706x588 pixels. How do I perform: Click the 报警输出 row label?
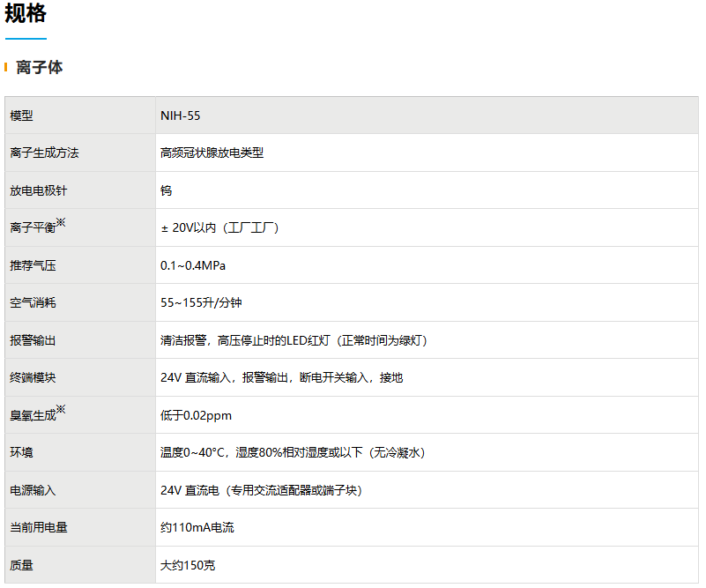point(33,340)
